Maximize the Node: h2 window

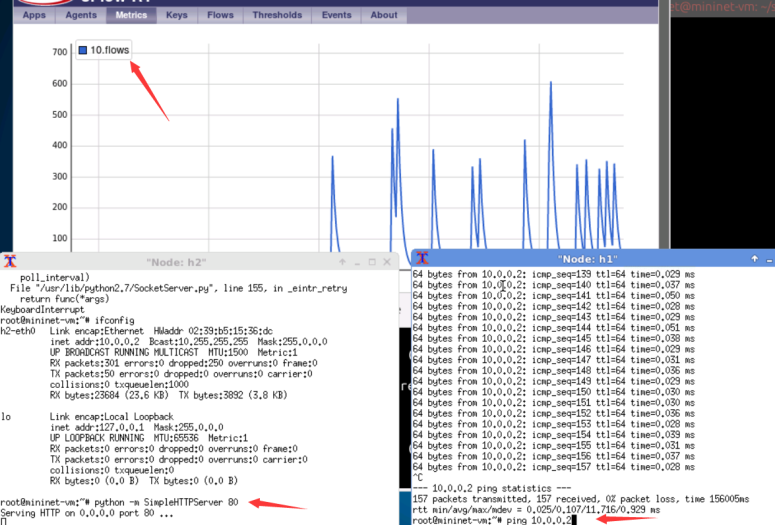click(372, 262)
